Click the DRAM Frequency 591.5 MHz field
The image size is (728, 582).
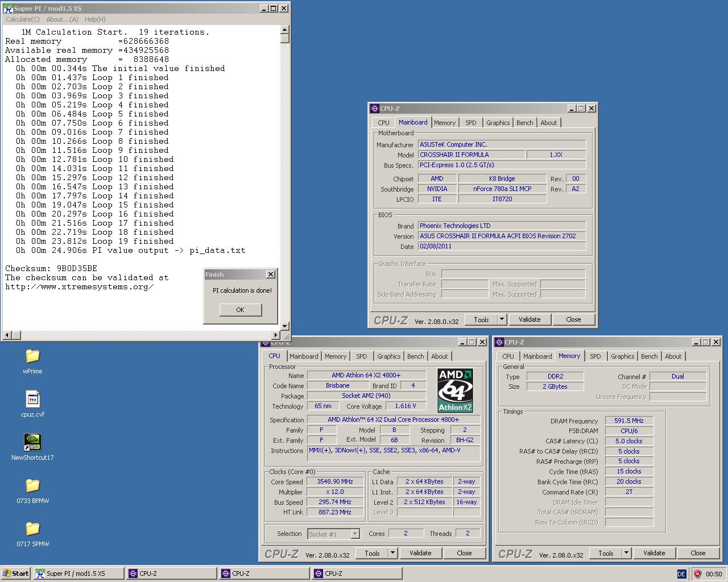coord(629,421)
